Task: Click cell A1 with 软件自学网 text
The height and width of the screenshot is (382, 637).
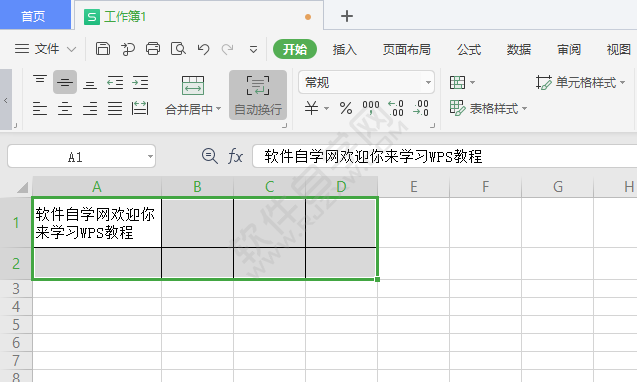Action: (97, 223)
